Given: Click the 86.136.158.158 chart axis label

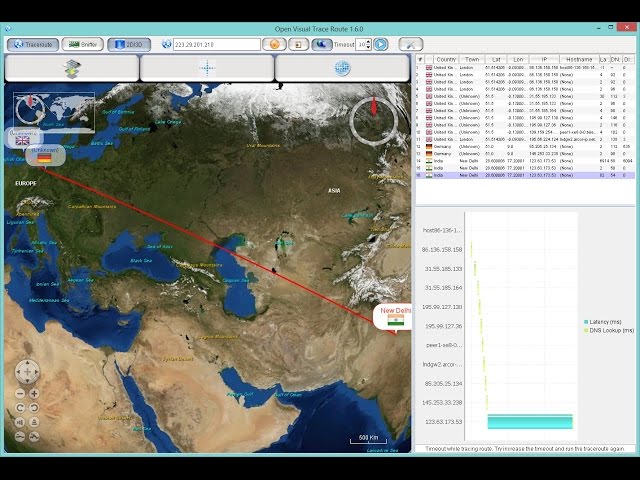Looking at the screenshot, I should pyautogui.click(x=442, y=249).
